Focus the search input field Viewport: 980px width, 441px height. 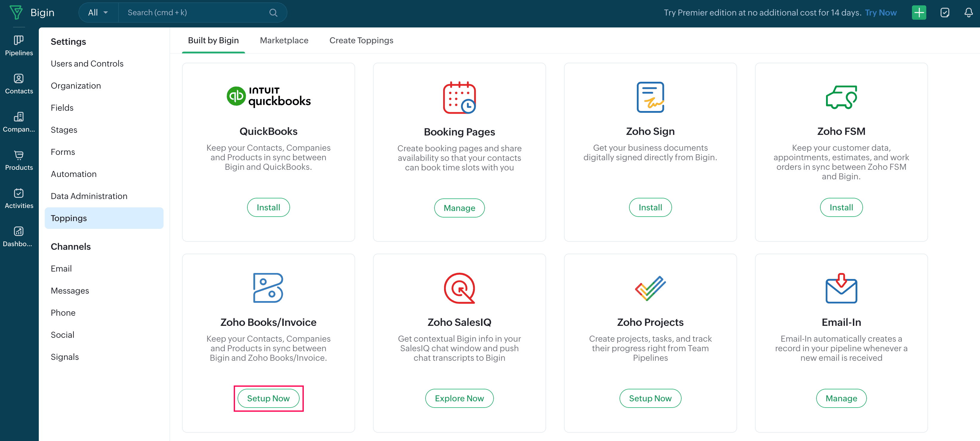coord(194,13)
